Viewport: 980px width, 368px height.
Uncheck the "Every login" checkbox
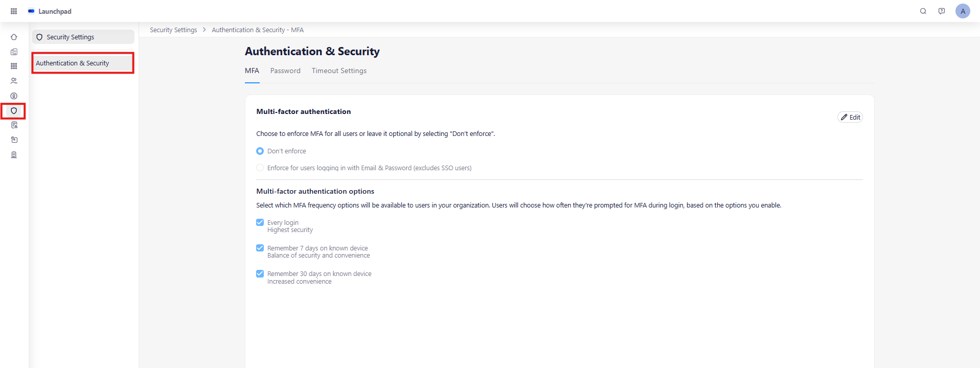pyautogui.click(x=260, y=222)
